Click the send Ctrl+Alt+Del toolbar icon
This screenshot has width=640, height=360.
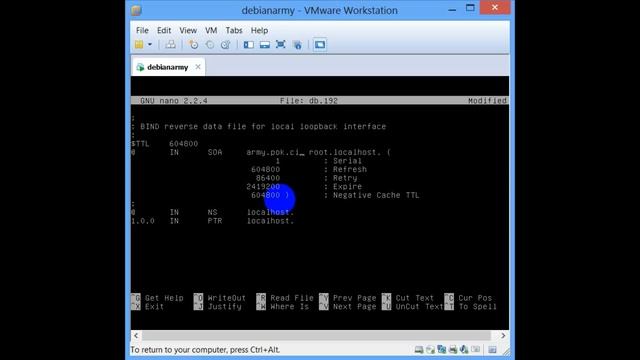(171, 44)
